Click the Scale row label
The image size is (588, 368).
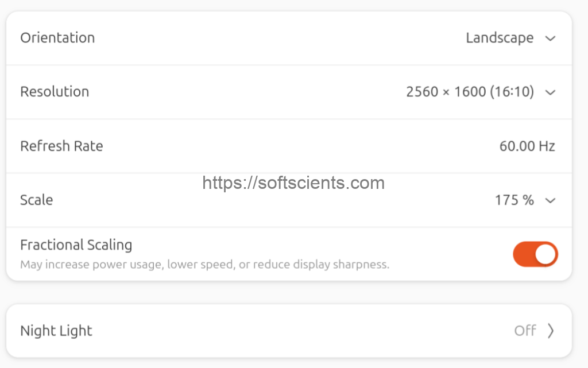pyautogui.click(x=36, y=200)
